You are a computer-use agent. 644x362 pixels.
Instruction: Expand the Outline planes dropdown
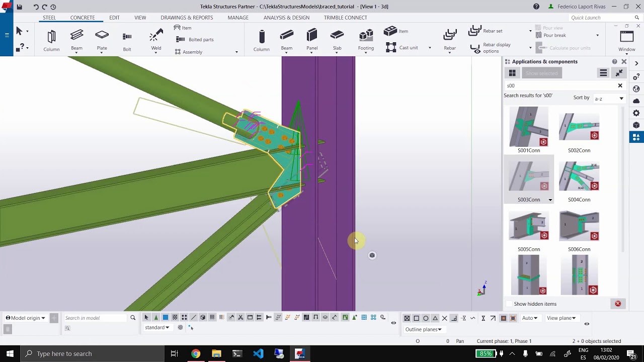[424, 329]
